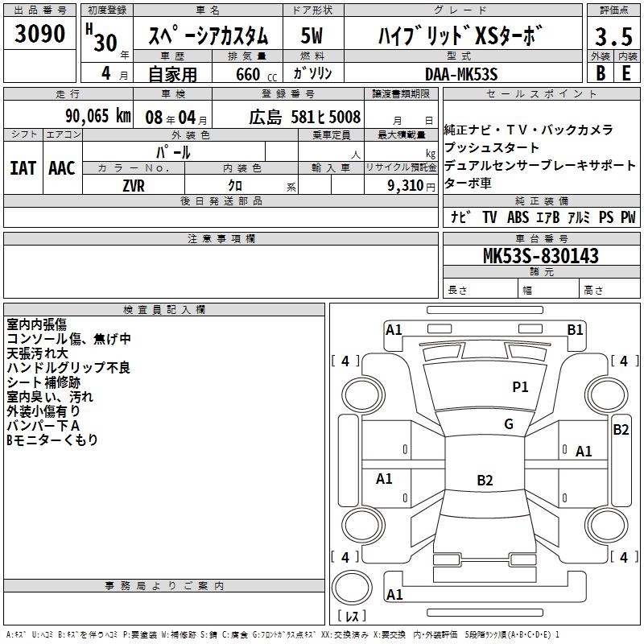The width and height of the screenshot is (644, 644).
Task: Select the interior color クロ
Action: click(235, 186)
